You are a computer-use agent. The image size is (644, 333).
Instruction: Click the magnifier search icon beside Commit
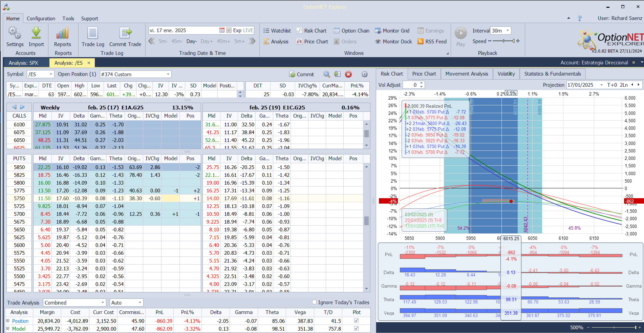(326, 75)
